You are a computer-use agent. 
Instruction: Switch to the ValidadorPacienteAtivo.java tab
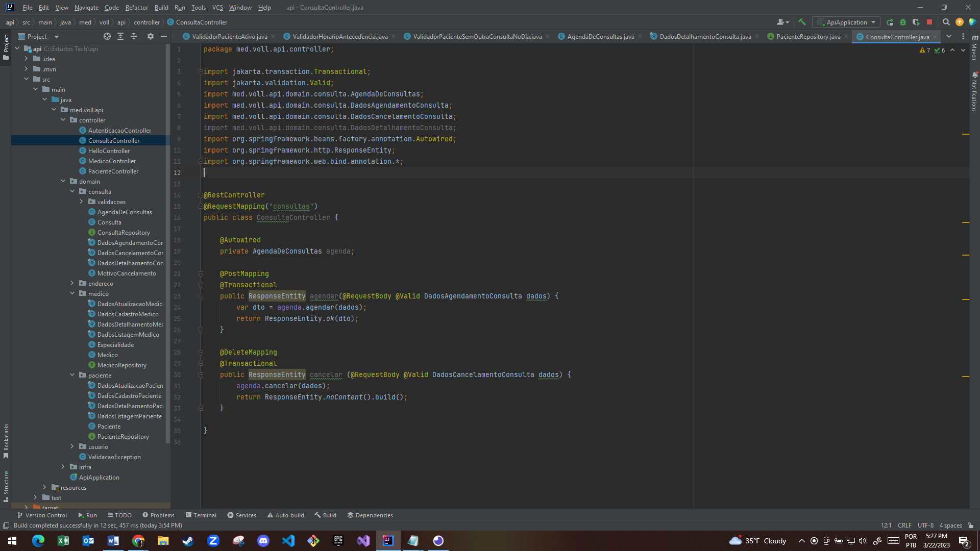click(x=229, y=36)
